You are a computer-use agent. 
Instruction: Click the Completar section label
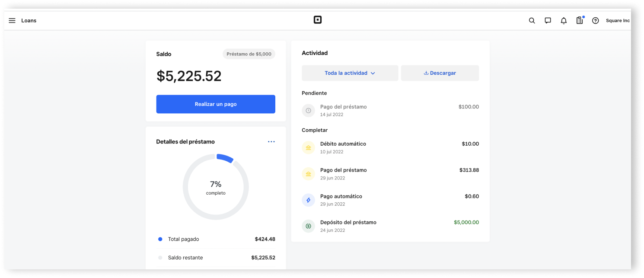pyautogui.click(x=315, y=130)
